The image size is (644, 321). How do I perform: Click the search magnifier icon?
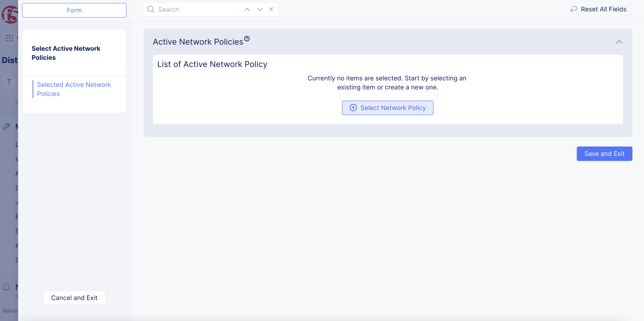pos(151,9)
